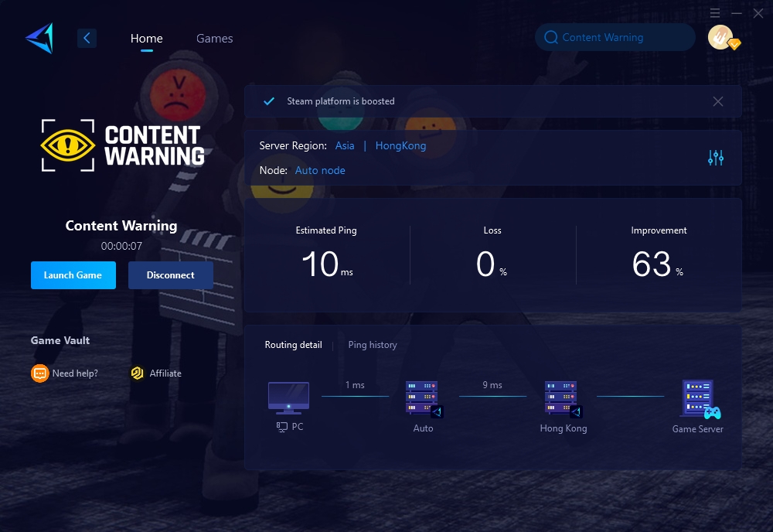This screenshot has width=773, height=532.
Task: Click the Hong Kong server icon
Action: tap(564, 398)
